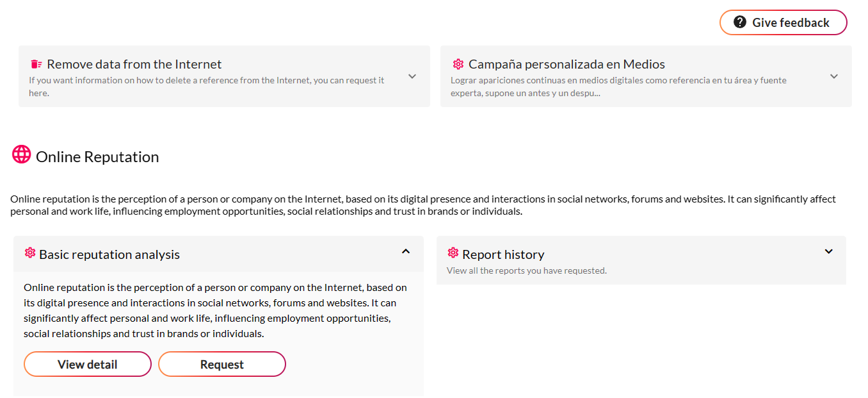The width and height of the screenshot is (868, 398).
Task: Click the Report history heading text
Action: (x=503, y=254)
